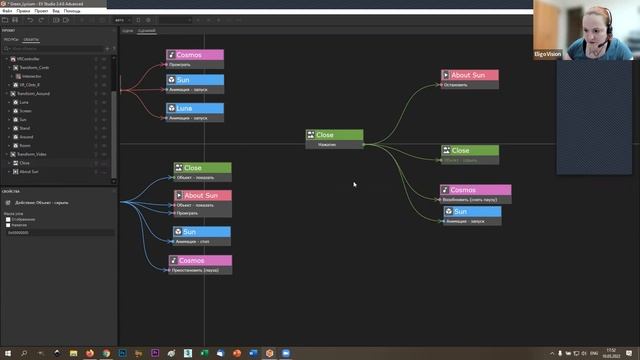640x360 pixels.
Task: Click the audio icon on Cosmos 'Приостановить' node
Action: tap(173, 260)
